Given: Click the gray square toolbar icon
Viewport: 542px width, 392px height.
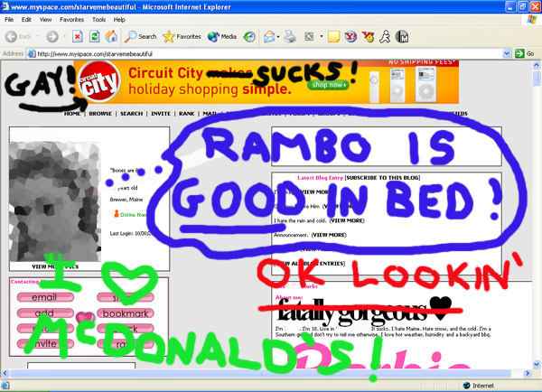Looking at the screenshot, I should tap(309, 36).
